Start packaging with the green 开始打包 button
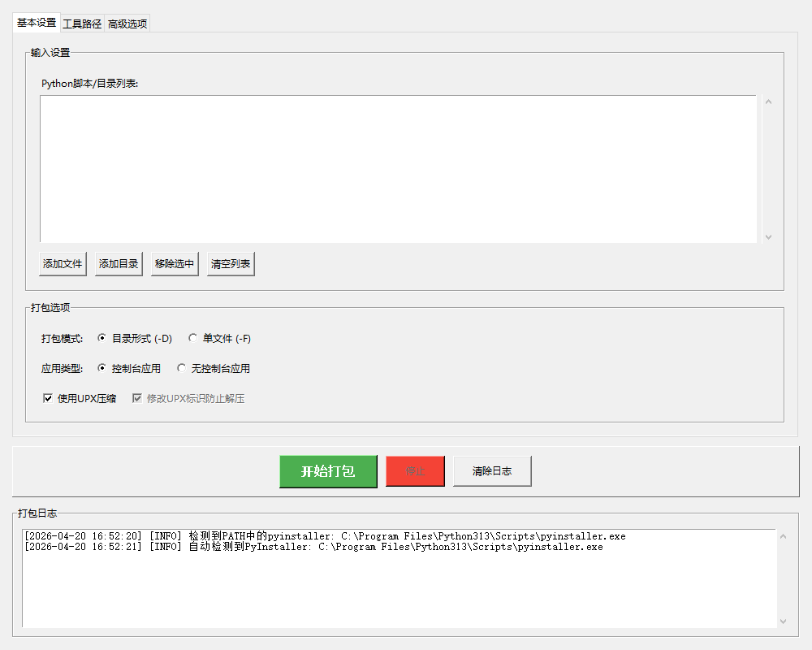The image size is (812, 650). [x=328, y=471]
